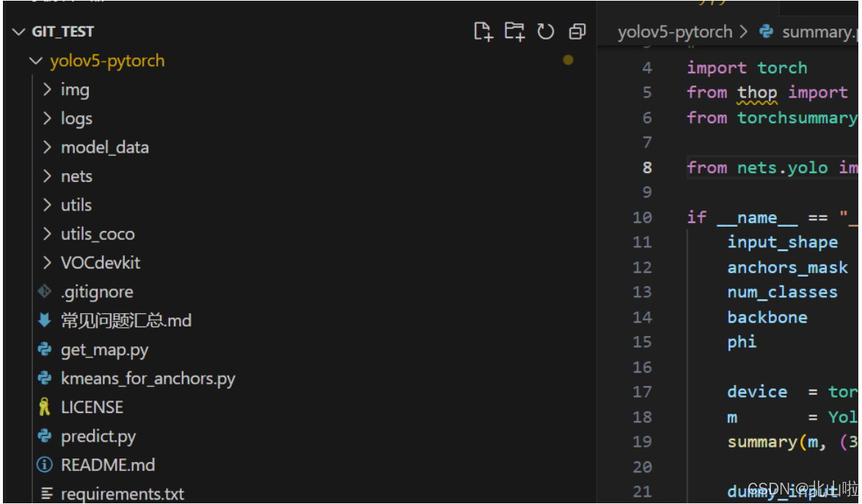Click the gitignore file icon
The width and height of the screenshot is (862, 504).
pyautogui.click(x=43, y=291)
